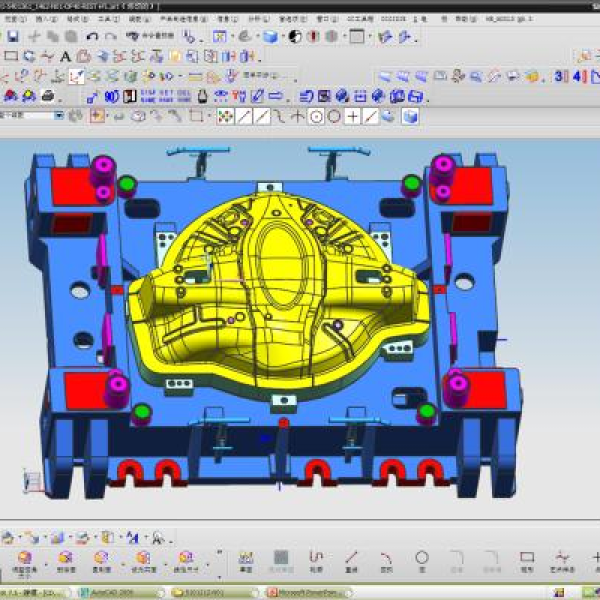Click the blue floppy-disk Save icon
The height and width of the screenshot is (600, 600).
(x=13, y=36)
